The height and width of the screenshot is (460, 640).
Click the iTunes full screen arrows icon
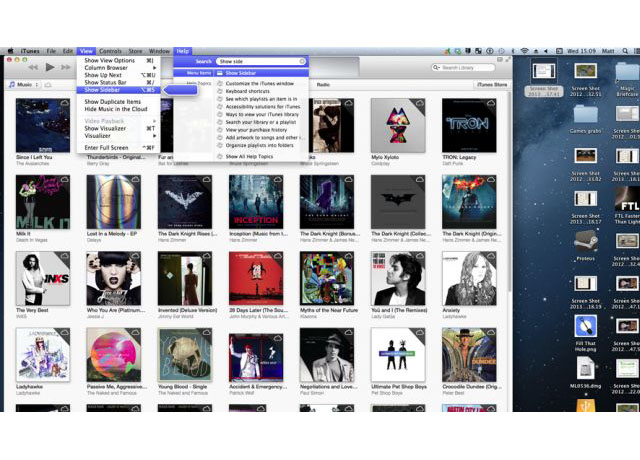pyautogui.click(x=508, y=60)
